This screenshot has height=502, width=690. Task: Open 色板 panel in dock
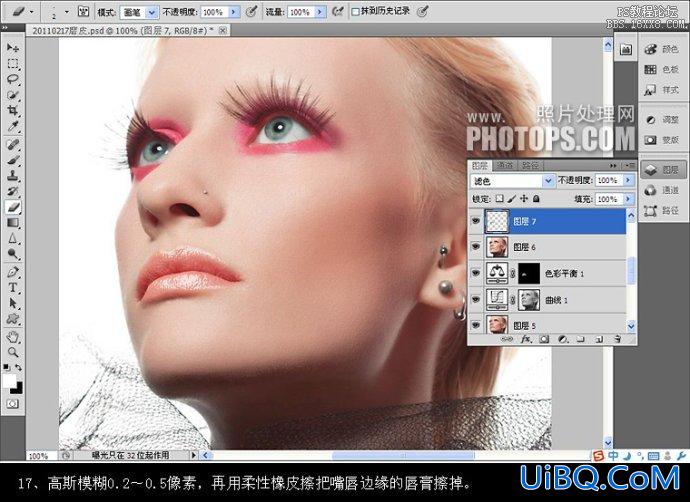662,70
